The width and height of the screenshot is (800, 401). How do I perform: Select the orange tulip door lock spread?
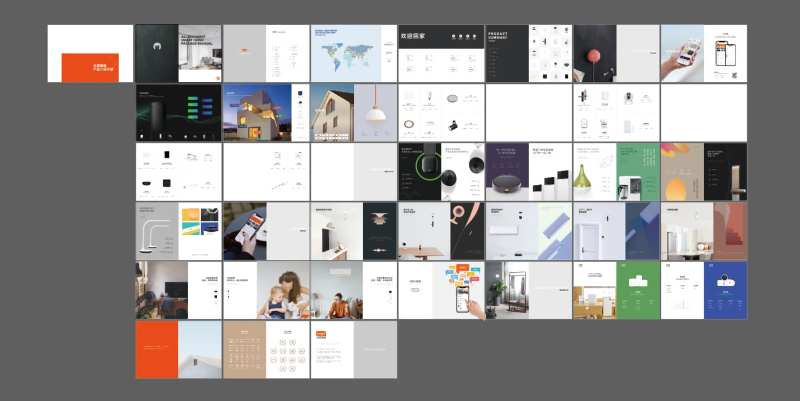click(704, 172)
